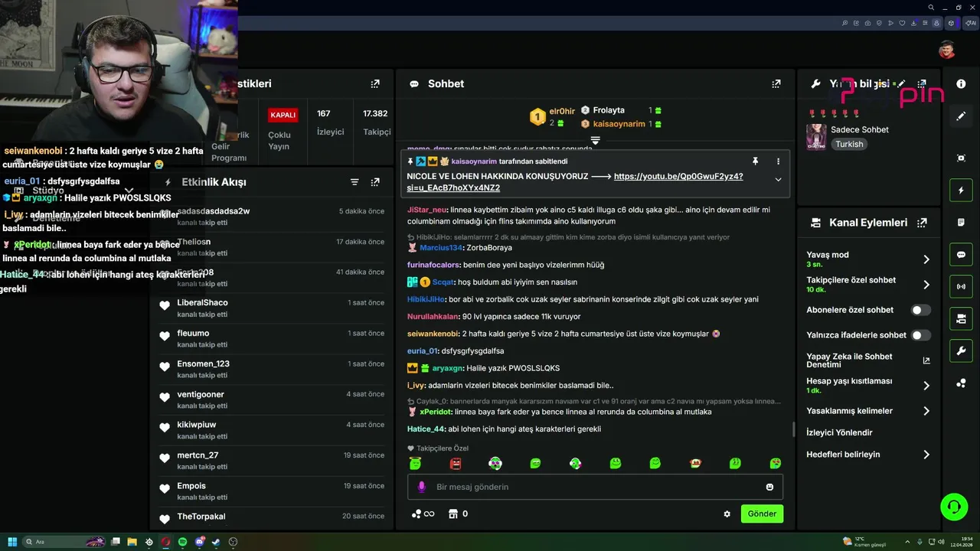Open the info icon in right sidebar
Screen dimensions: 980x551
click(x=961, y=84)
